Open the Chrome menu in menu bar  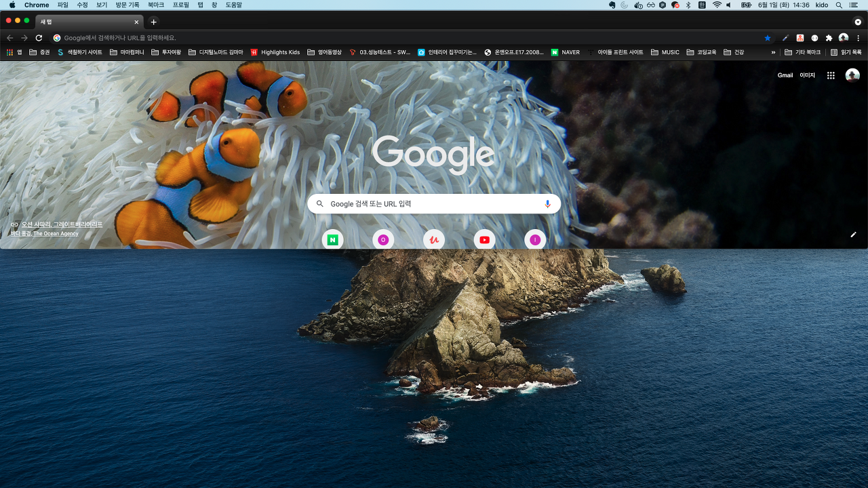pos(37,5)
